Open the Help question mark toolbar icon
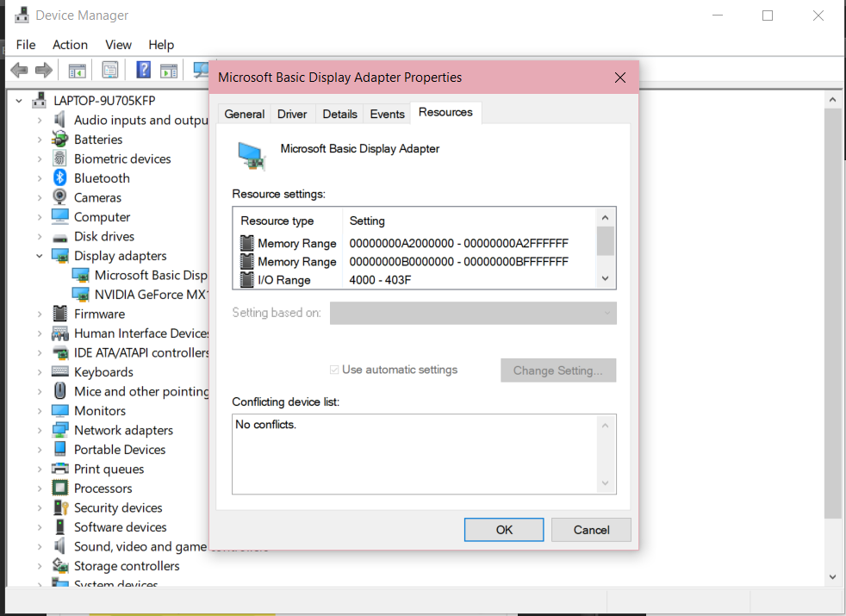846x616 pixels. click(143, 70)
